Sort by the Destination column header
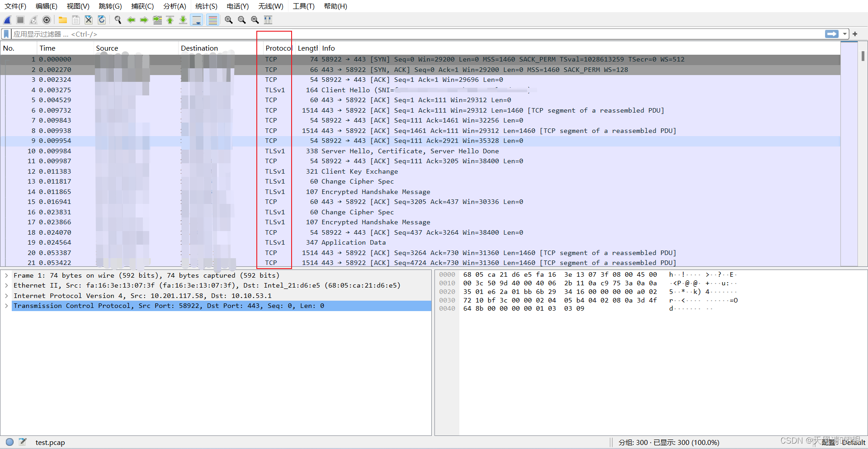868x449 pixels. [221, 48]
